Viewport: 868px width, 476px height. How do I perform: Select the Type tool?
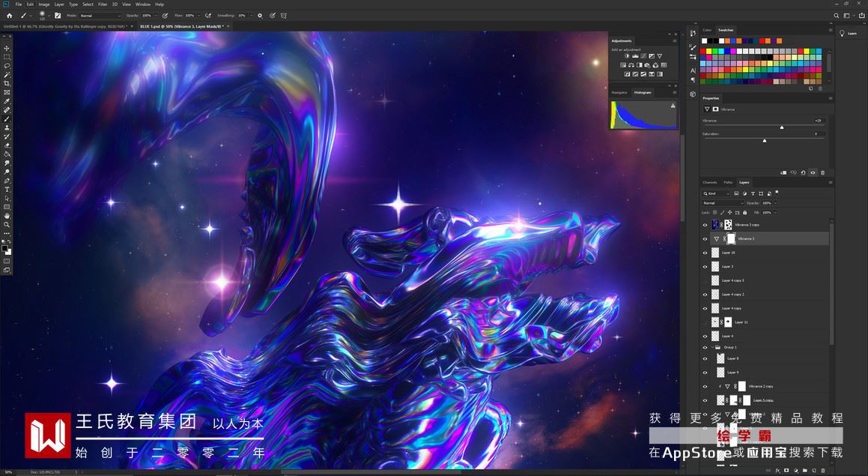coord(7,190)
